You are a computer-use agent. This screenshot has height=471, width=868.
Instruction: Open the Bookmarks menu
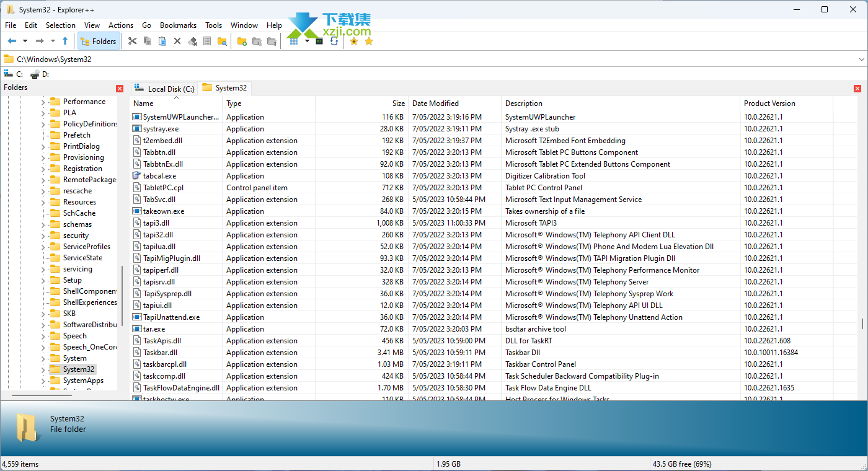click(x=178, y=25)
